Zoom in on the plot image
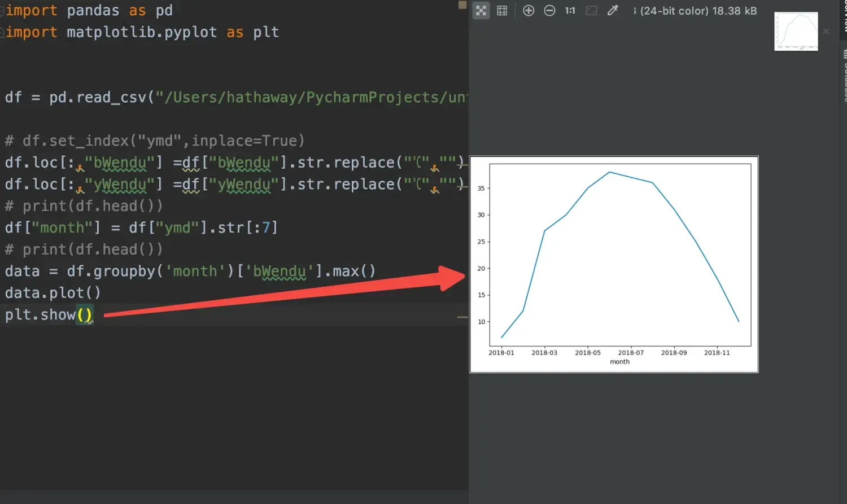The height and width of the screenshot is (504, 847). [x=529, y=11]
